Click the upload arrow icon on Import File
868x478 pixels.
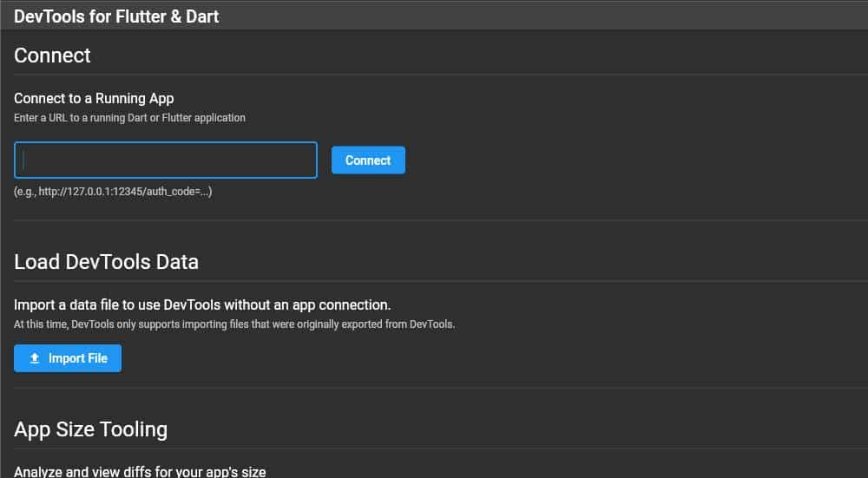35,358
